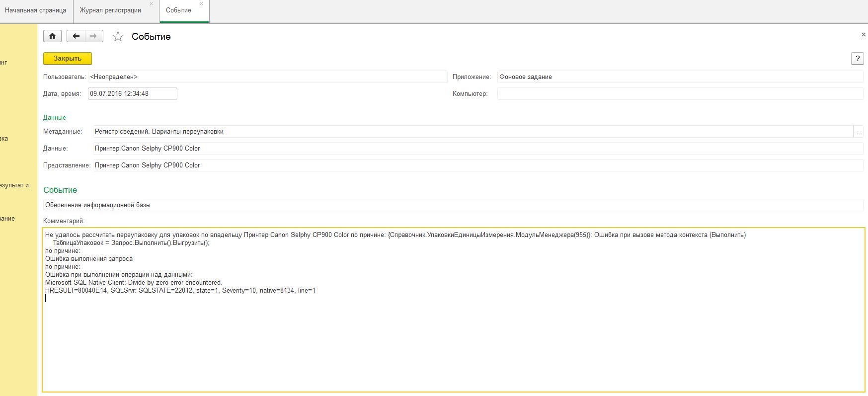This screenshot has height=396, width=868.
Task: Switch to the Журнал регистрации tab
Action: tap(110, 10)
